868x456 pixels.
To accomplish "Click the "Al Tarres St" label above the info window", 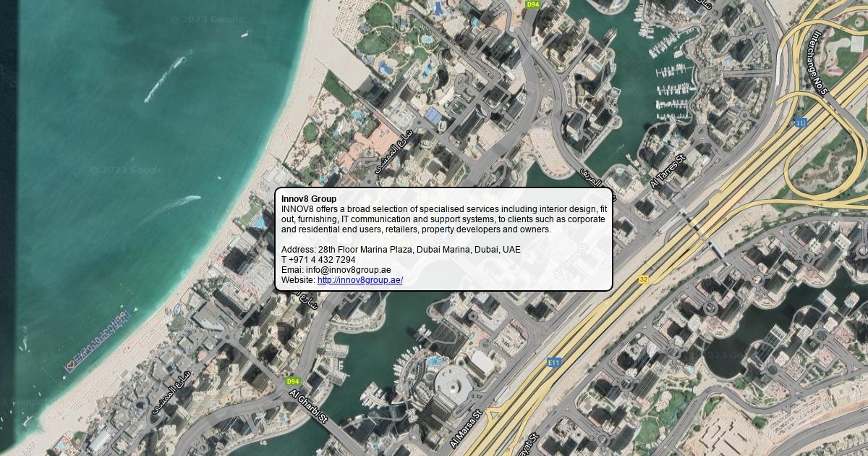I will click(667, 172).
